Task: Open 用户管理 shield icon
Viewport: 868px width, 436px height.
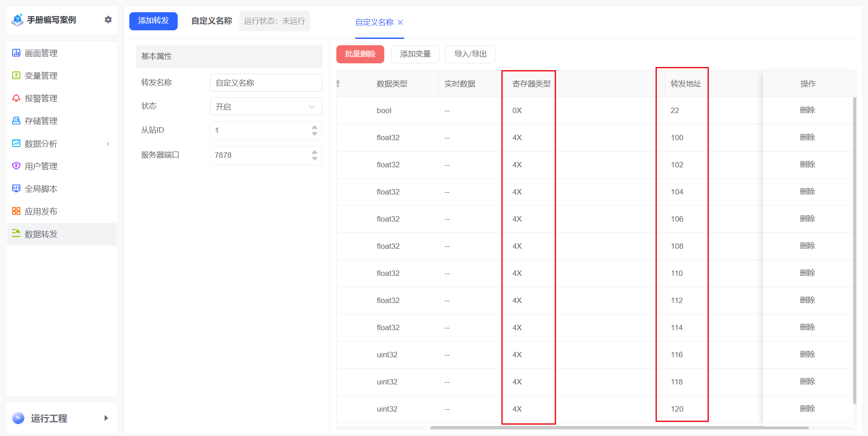Action: click(x=16, y=166)
